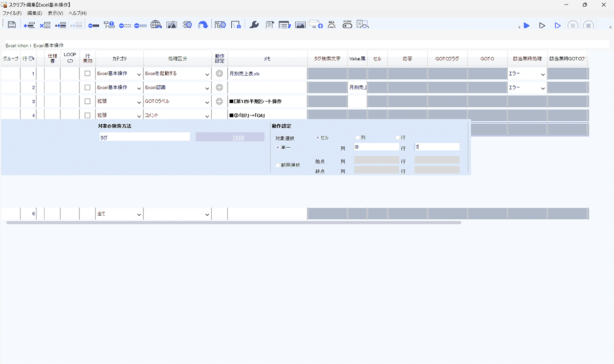This screenshot has width=614, height=364.
Task: Click the 対象の検索方法 タグ input field
Action: pos(144,137)
